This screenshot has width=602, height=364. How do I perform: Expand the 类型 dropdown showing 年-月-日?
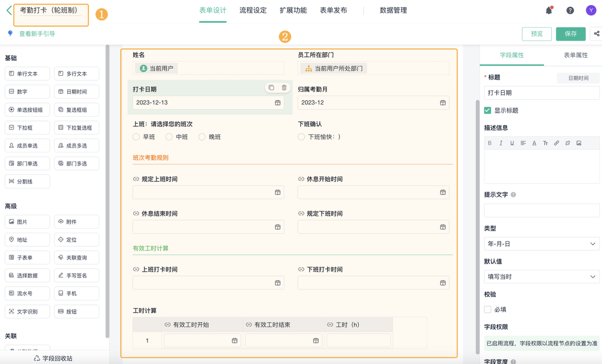point(542,244)
